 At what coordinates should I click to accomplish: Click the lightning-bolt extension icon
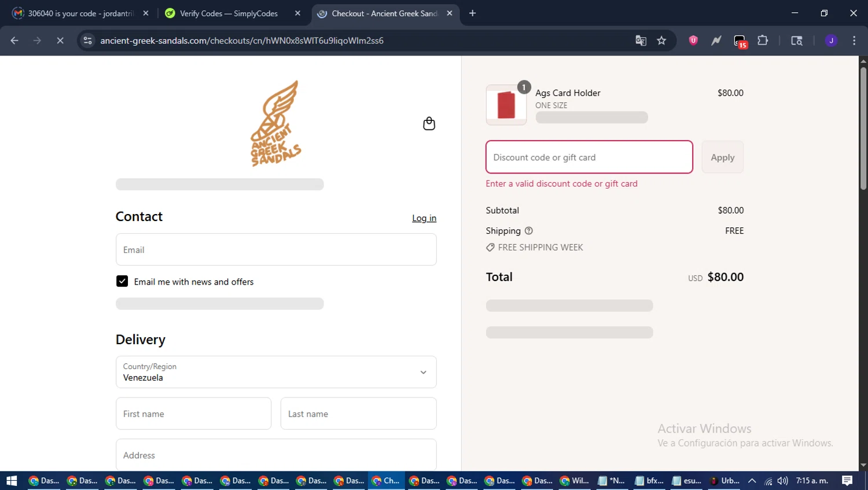[716, 40]
